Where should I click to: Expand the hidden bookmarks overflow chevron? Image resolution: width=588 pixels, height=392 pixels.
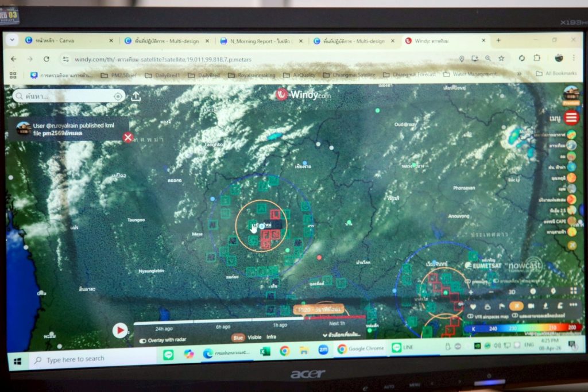tap(519, 73)
